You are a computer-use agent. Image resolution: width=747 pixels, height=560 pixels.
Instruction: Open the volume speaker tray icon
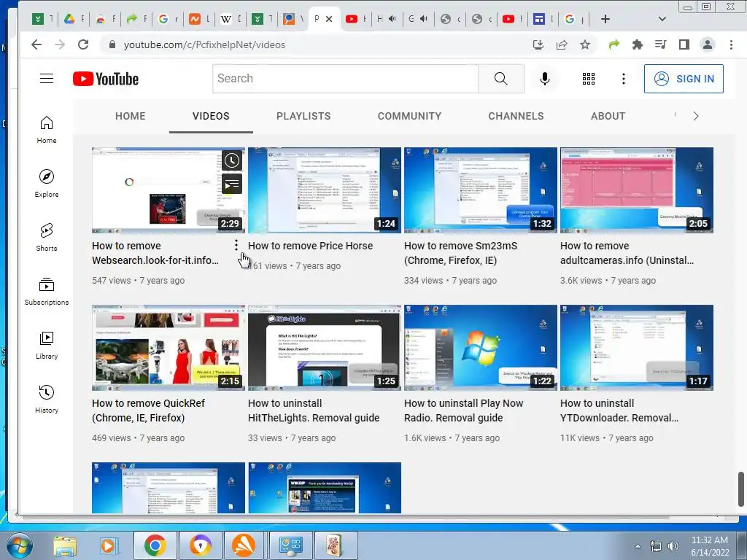[673, 546]
